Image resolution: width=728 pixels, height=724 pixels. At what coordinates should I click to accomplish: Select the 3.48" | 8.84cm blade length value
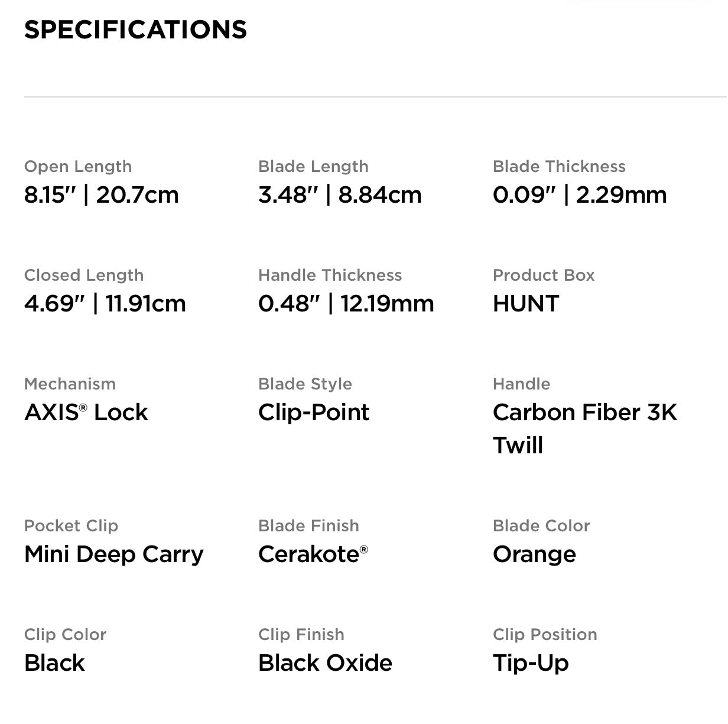click(340, 194)
